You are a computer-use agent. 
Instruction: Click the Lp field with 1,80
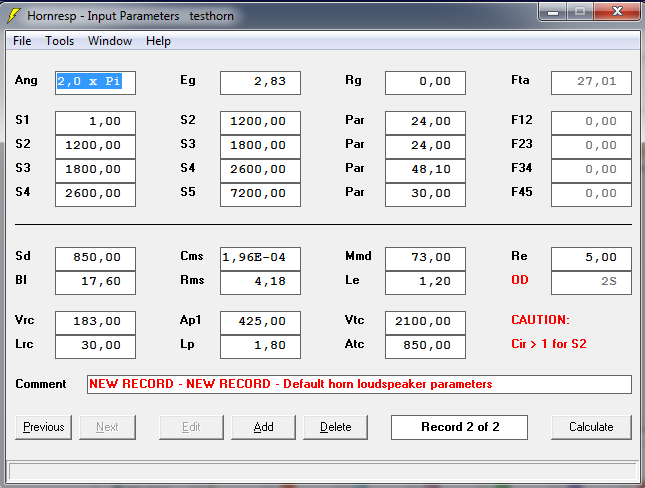click(x=260, y=347)
